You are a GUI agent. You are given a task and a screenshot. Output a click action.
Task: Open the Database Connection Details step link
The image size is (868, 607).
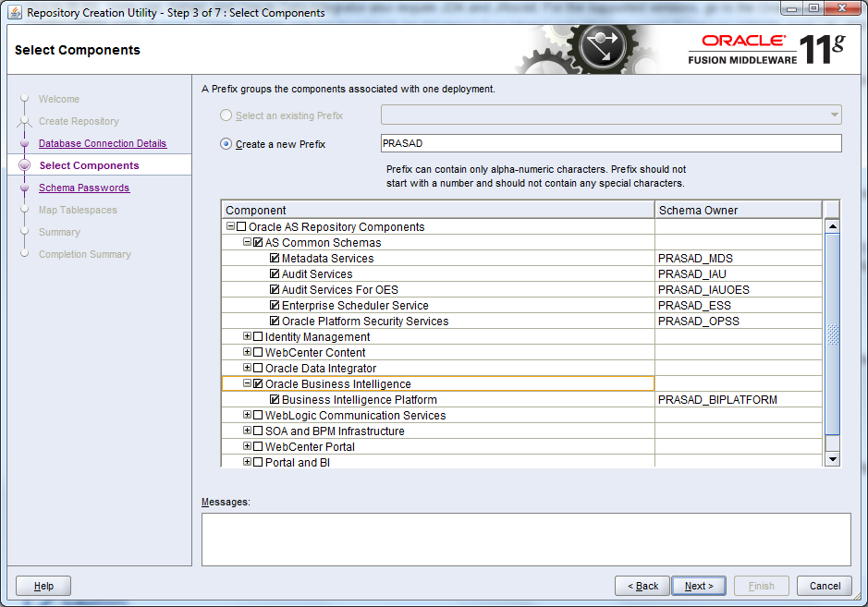(x=103, y=143)
